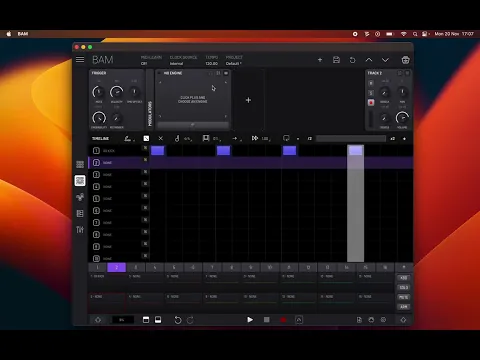Click the undo arrow in the bottom bar
This screenshot has height=360, width=480.
click(x=178, y=320)
